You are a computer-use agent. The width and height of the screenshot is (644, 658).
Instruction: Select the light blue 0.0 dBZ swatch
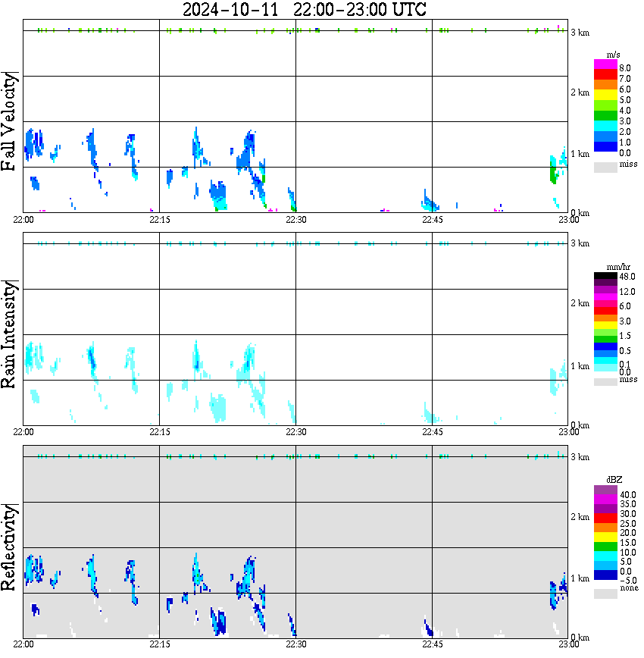[605, 566]
